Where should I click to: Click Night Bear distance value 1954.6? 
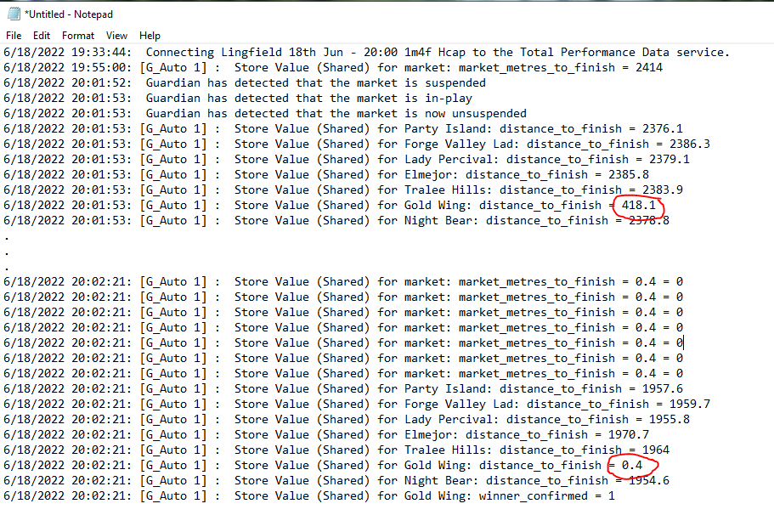tap(649, 480)
